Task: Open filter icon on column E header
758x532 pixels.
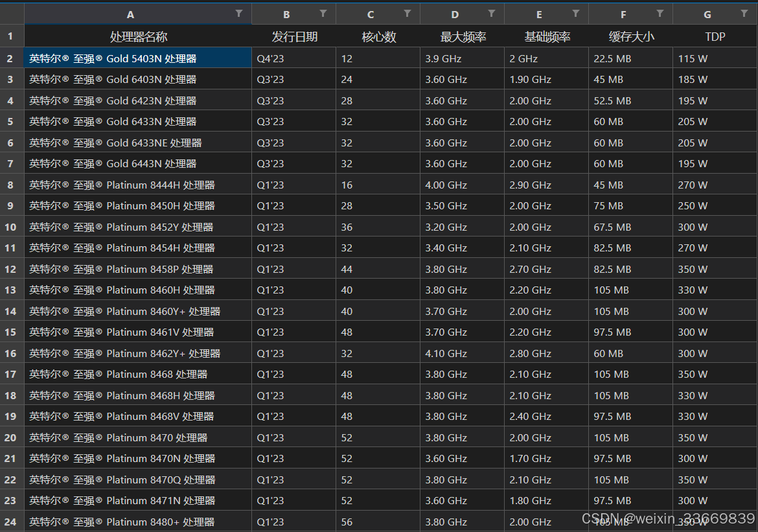Action: pyautogui.click(x=575, y=14)
